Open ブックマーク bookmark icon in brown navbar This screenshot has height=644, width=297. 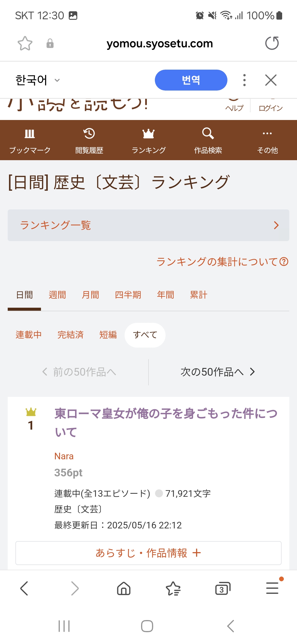(30, 134)
